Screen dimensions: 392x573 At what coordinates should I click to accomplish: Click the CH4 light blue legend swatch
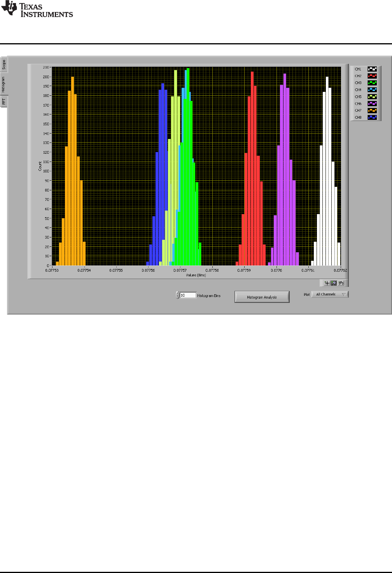(372, 90)
